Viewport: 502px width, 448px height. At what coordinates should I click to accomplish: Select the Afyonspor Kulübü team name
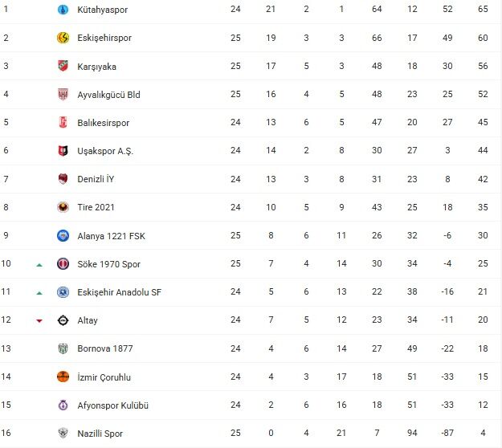point(112,405)
